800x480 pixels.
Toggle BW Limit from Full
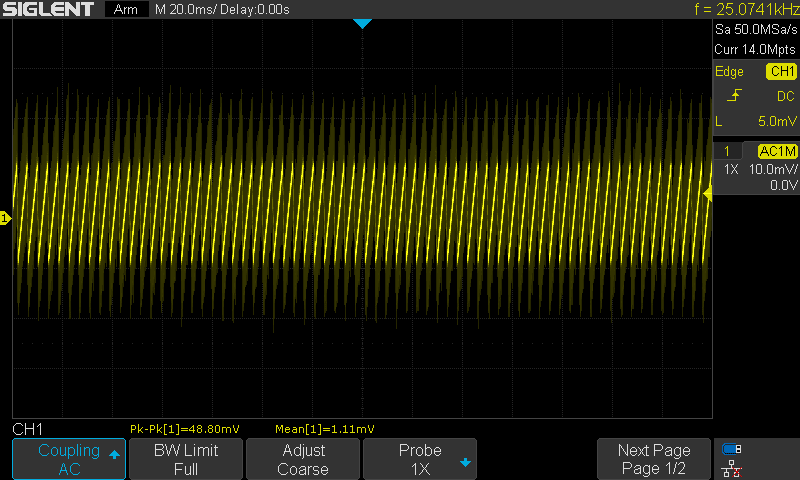(185, 459)
